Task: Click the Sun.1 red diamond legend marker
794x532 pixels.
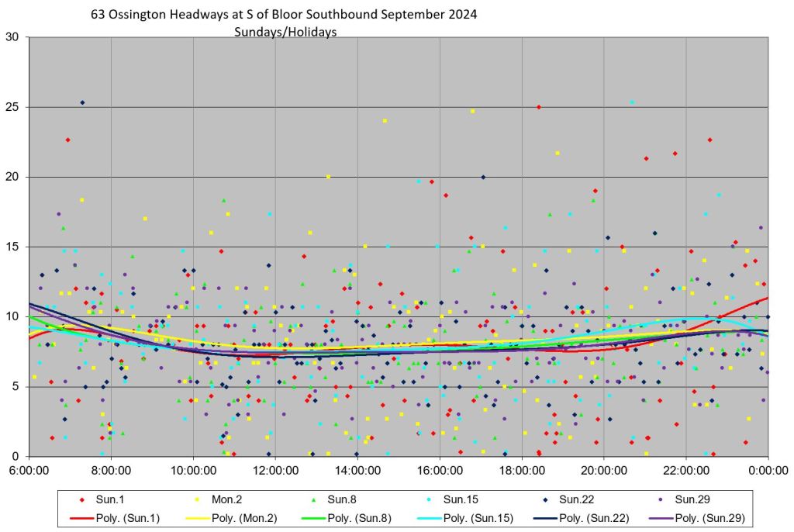Action: click(82, 502)
